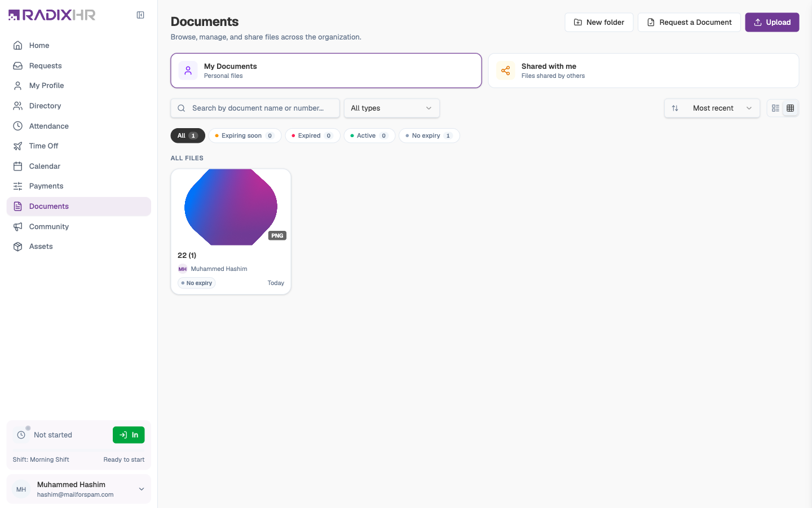Click the sort arrows icon
This screenshot has height=508, width=812.
click(675, 108)
